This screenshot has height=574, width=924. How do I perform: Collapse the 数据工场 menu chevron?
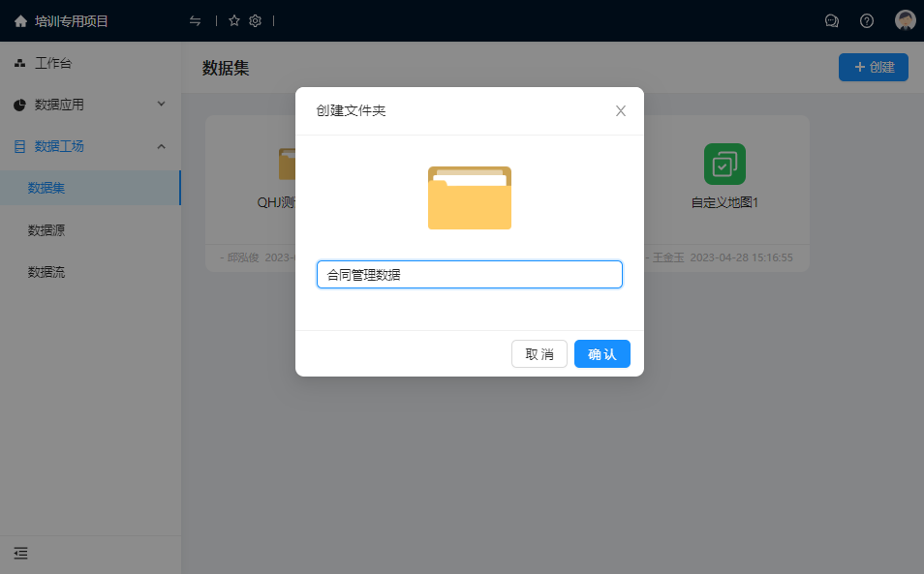[x=162, y=146]
